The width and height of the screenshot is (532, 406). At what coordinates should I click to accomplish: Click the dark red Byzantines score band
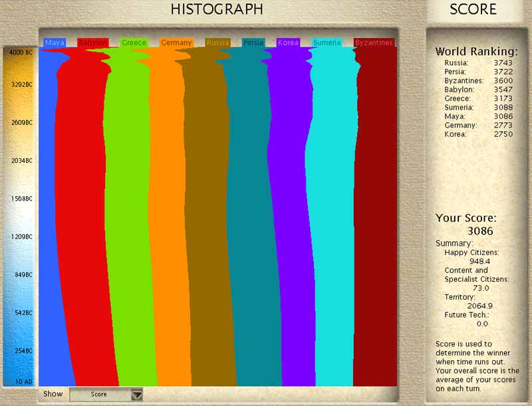coord(376,217)
